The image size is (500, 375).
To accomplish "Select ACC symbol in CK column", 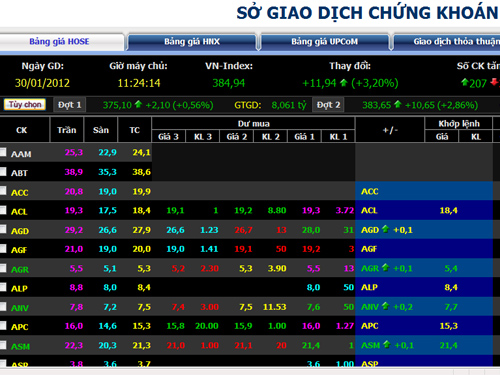I will pos(20,193).
